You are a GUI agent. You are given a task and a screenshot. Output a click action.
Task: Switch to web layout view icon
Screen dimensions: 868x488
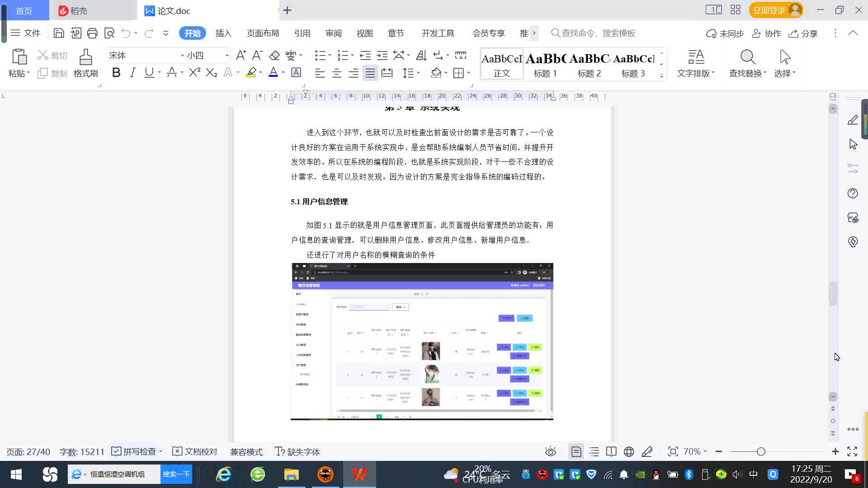(629, 451)
